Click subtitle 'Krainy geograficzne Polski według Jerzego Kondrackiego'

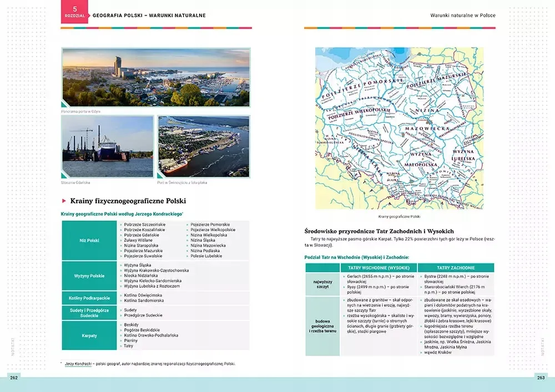pos(122,214)
